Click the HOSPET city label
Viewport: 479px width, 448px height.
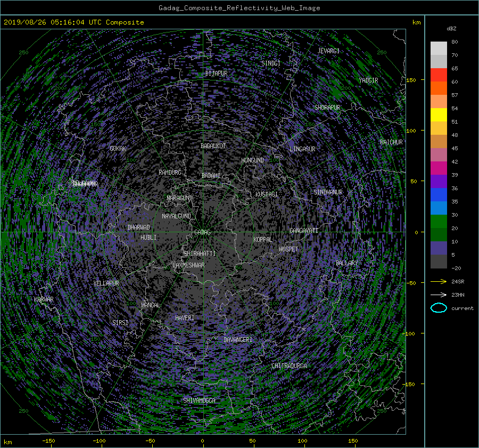pyautogui.click(x=288, y=249)
